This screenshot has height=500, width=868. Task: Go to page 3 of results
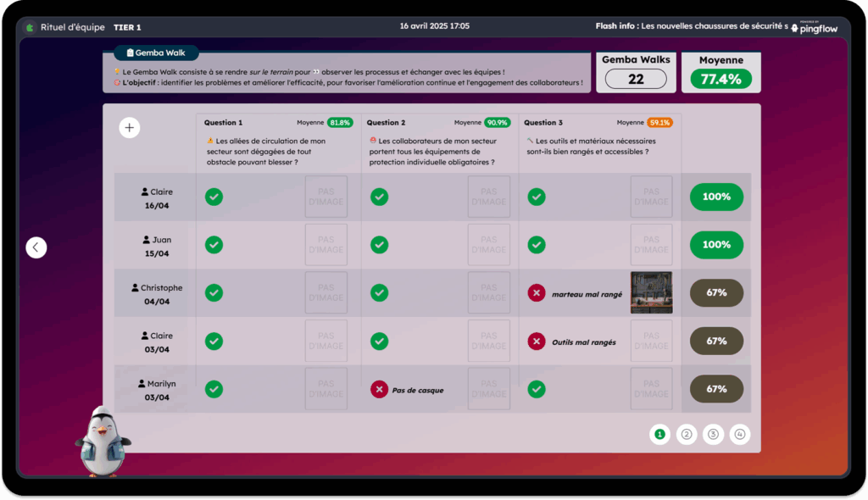click(x=713, y=435)
